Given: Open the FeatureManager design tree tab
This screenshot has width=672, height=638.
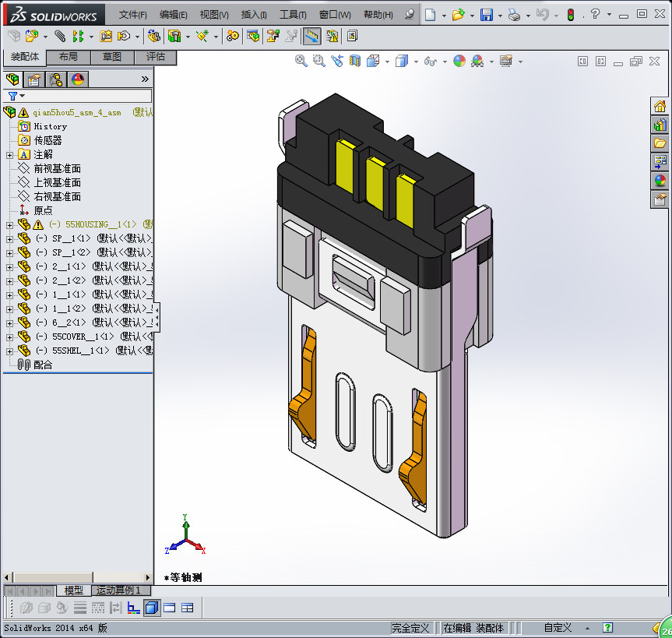Looking at the screenshot, I should pos(12,79).
